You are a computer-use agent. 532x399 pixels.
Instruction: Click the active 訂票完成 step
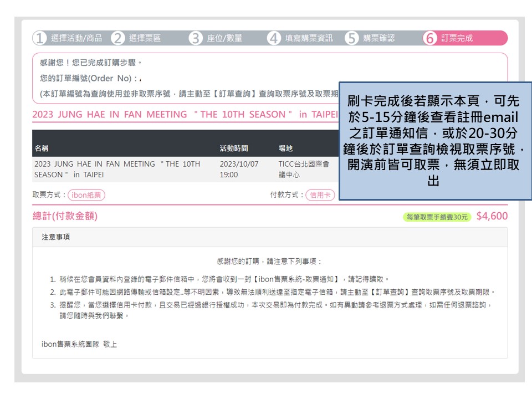click(457, 38)
